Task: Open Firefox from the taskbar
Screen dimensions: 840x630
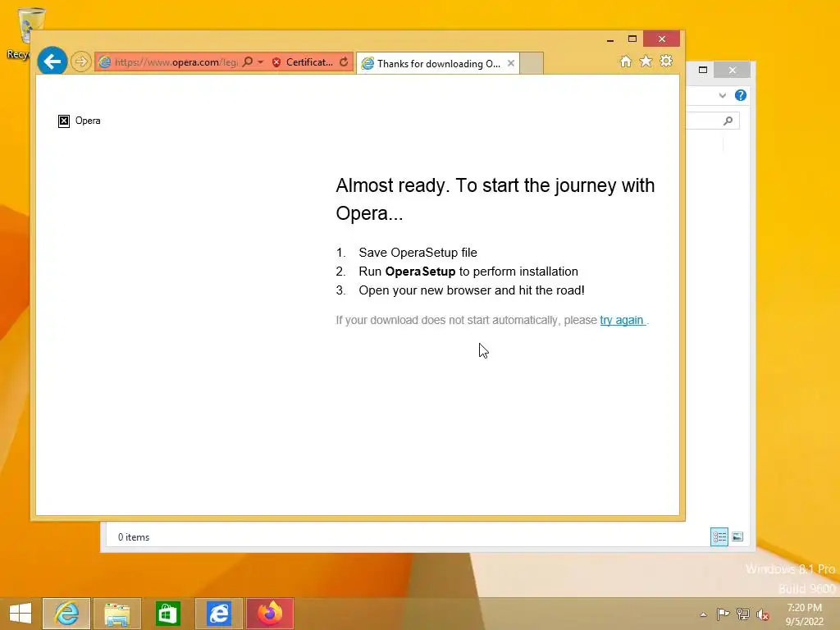Action: [270, 614]
